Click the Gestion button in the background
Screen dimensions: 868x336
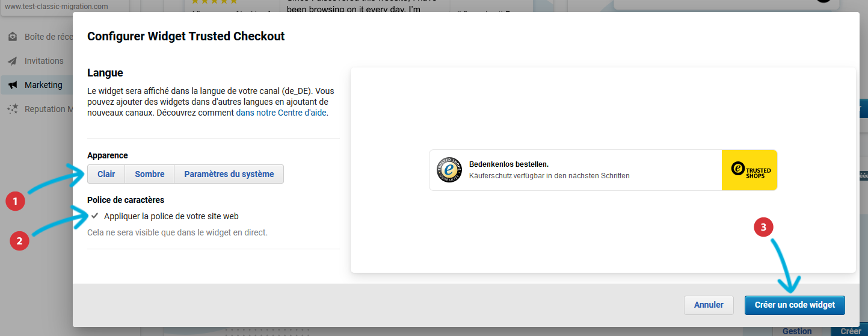click(x=797, y=331)
